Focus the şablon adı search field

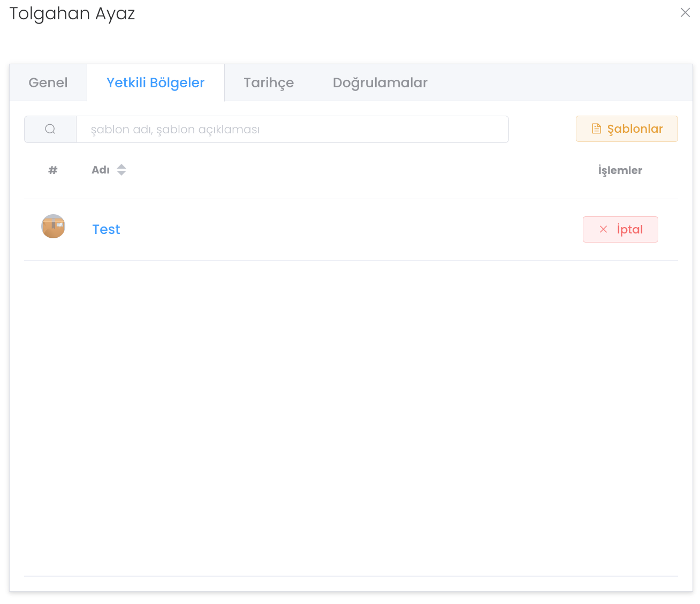pyautogui.click(x=292, y=130)
